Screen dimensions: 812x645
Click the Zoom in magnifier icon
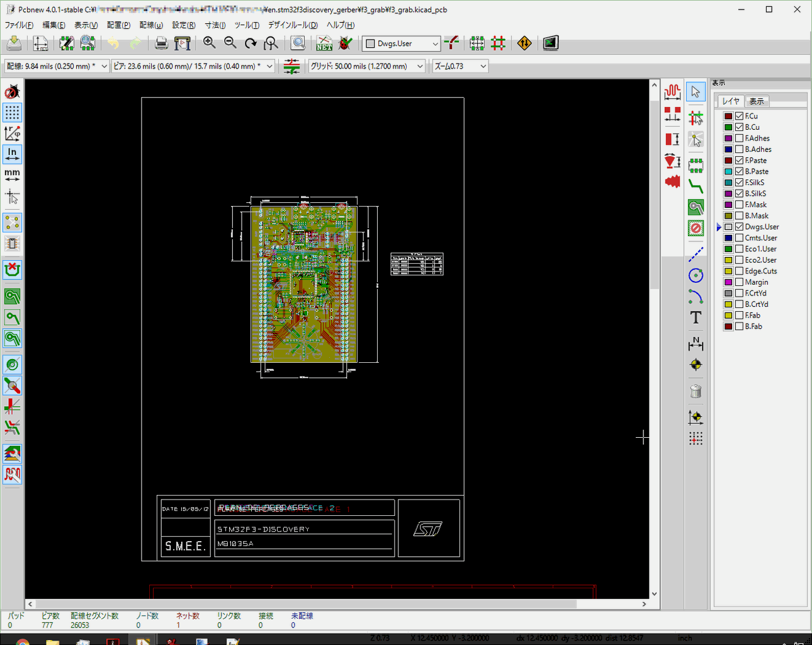tap(210, 43)
